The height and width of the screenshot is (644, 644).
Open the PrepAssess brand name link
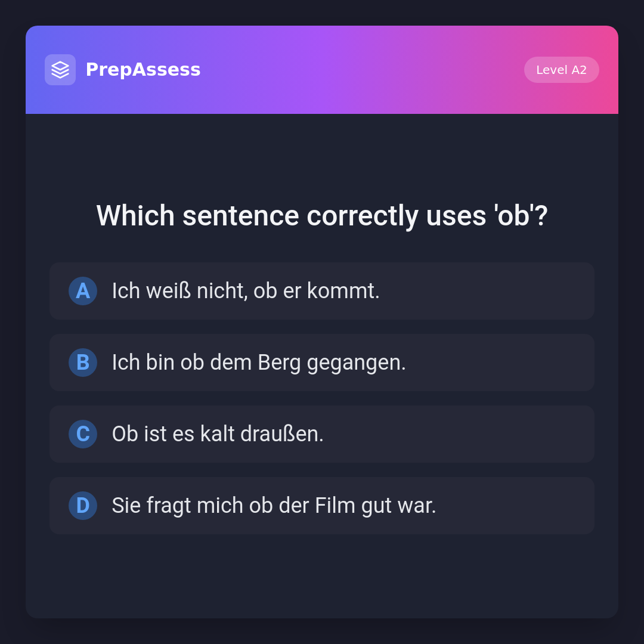[143, 70]
